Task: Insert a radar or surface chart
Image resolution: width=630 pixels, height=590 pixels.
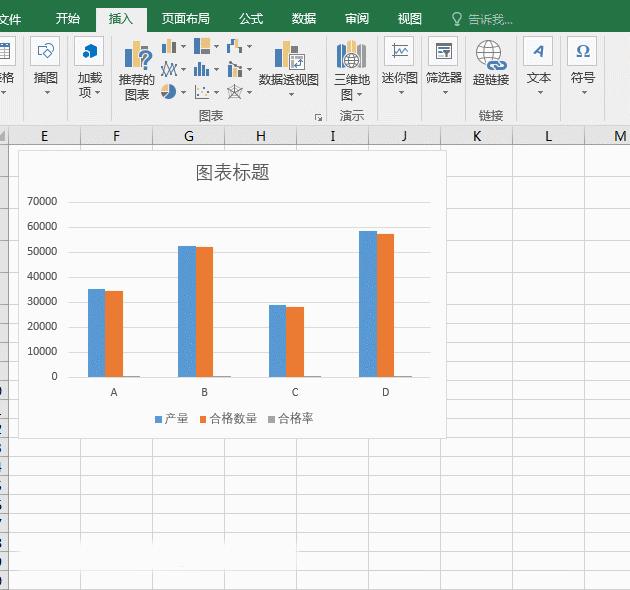Action: pyautogui.click(x=235, y=92)
